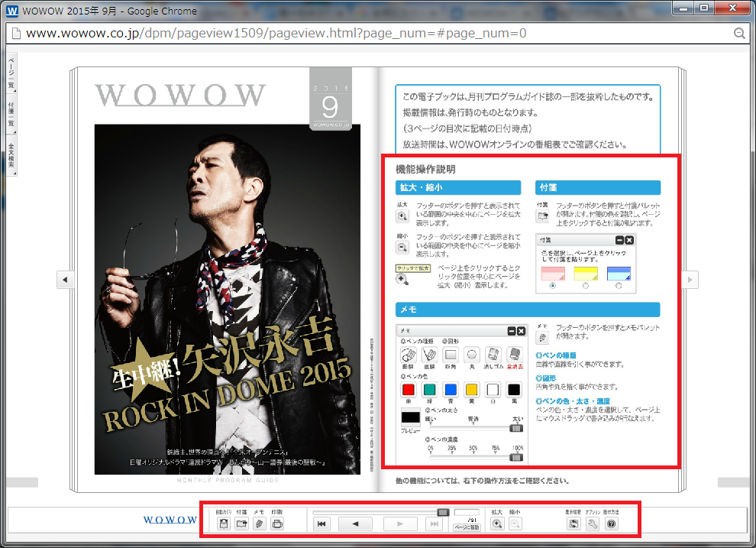Select 消しゴム eraser in memo illustration
Image resolution: width=756 pixels, height=548 pixels.
493,355
